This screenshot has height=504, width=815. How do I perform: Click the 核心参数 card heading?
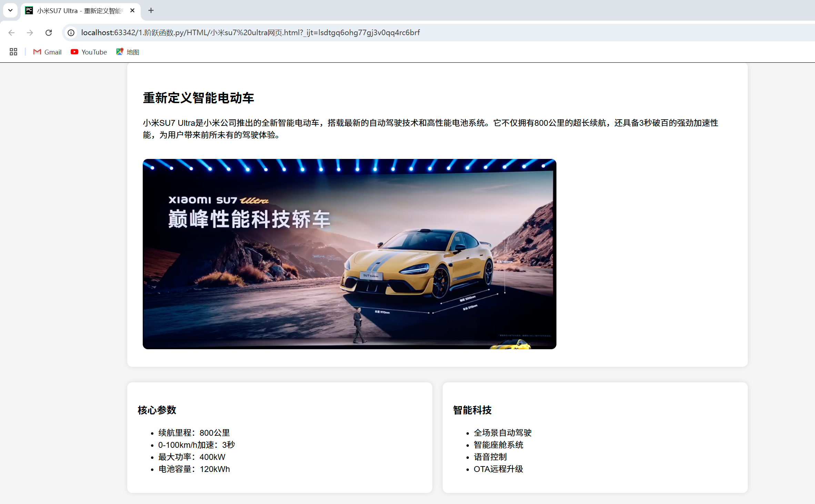click(157, 410)
